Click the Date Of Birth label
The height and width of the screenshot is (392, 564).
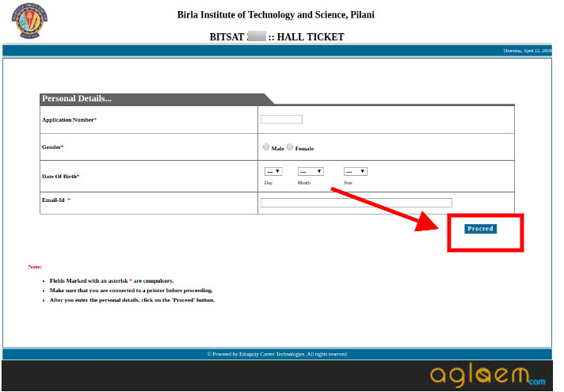tap(60, 177)
